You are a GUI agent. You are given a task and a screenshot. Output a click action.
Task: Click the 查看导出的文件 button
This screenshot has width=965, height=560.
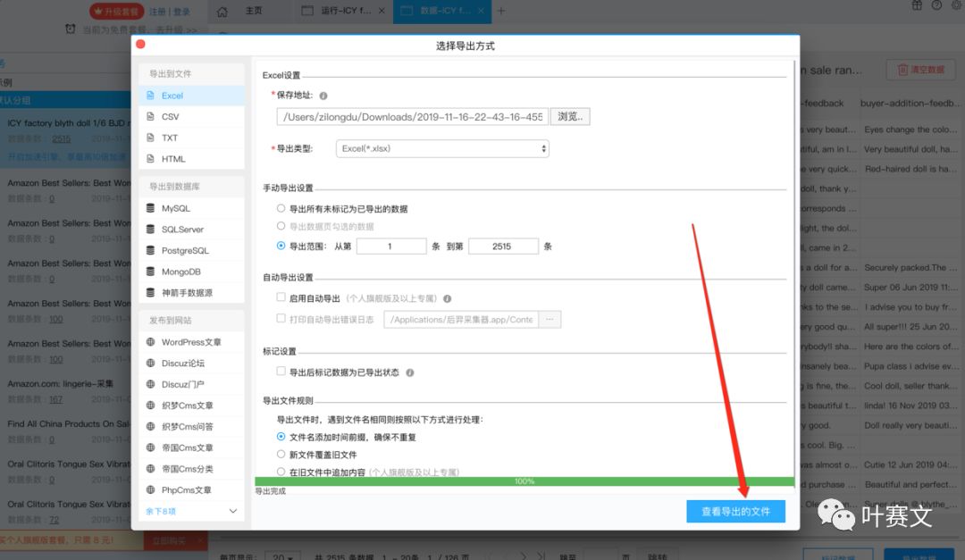[735, 512]
